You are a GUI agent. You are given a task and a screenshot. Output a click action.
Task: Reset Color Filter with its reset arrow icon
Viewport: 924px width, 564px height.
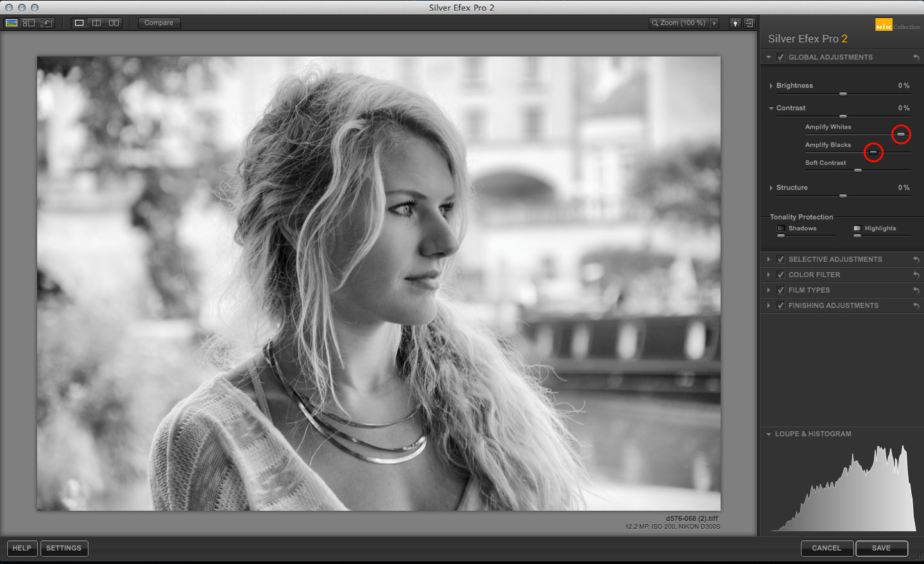[916, 275]
